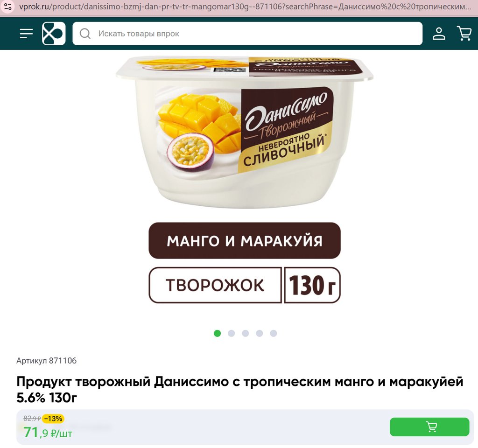Click the magnifier search icon
The image size is (478, 448).
click(85, 34)
